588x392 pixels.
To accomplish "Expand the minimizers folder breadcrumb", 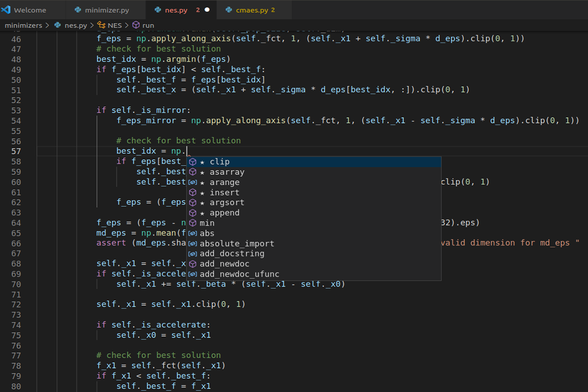I will point(23,25).
